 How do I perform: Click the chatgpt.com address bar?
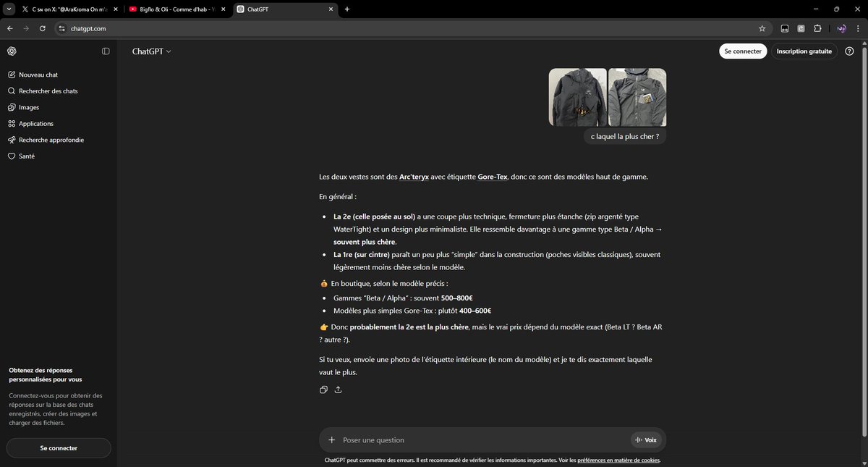point(412,28)
